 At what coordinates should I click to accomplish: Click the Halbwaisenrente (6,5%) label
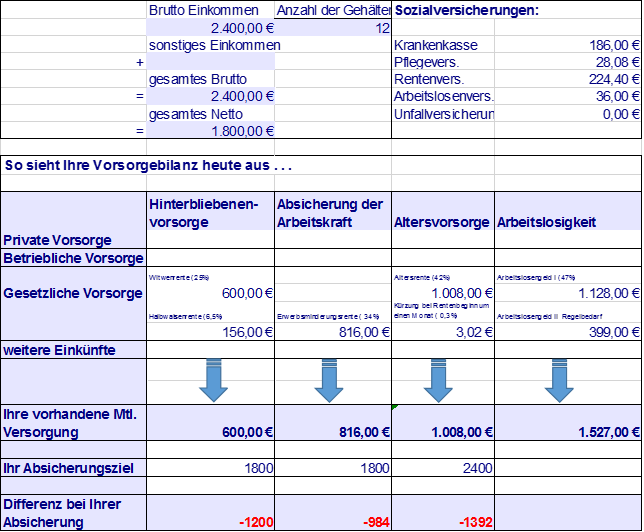click(x=185, y=317)
